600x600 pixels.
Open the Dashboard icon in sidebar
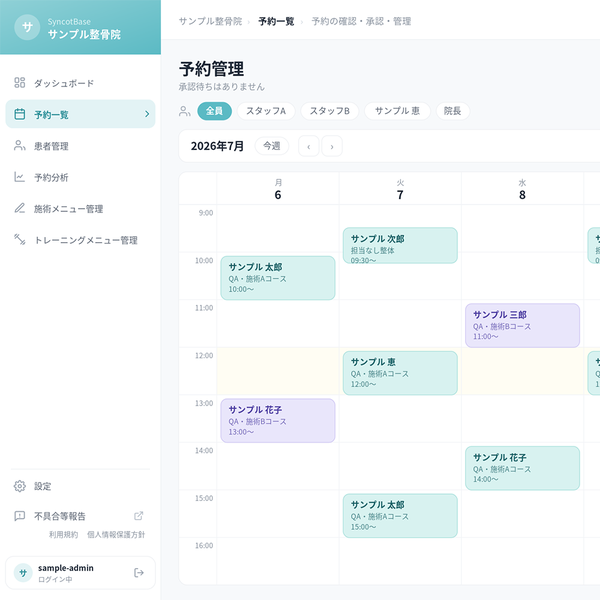(20, 83)
